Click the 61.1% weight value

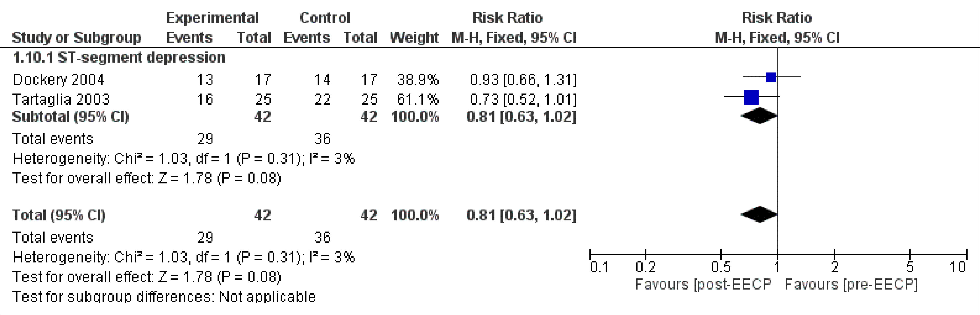click(418, 99)
